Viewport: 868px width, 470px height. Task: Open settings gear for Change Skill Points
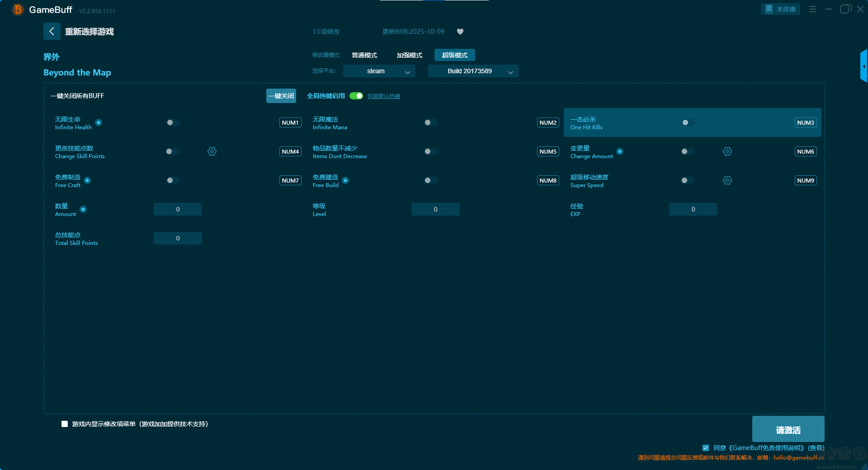click(212, 151)
